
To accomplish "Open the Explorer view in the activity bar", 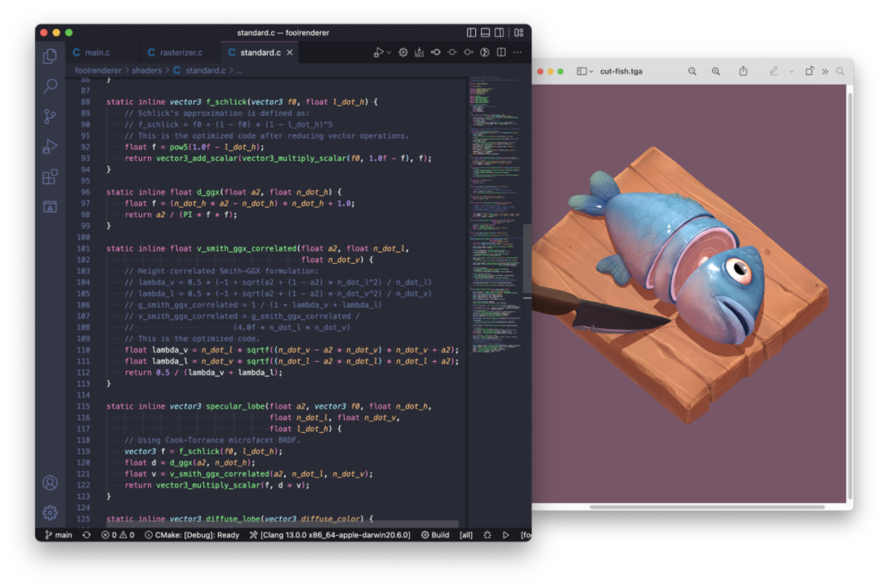I will 50,56.
